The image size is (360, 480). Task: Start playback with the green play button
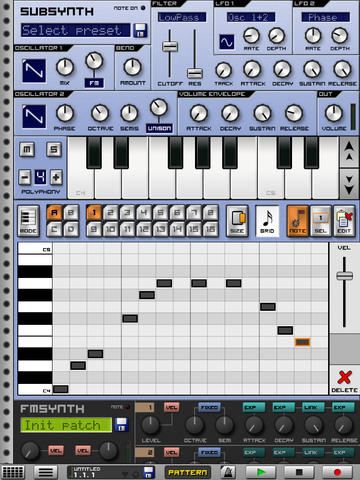[x=261, y=472]
